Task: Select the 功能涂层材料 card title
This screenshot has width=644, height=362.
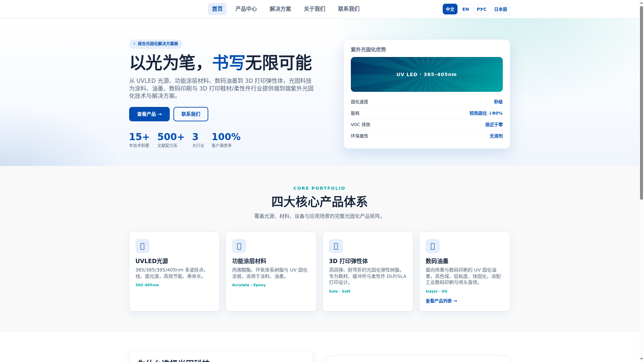Action: (x=249, y=261)
